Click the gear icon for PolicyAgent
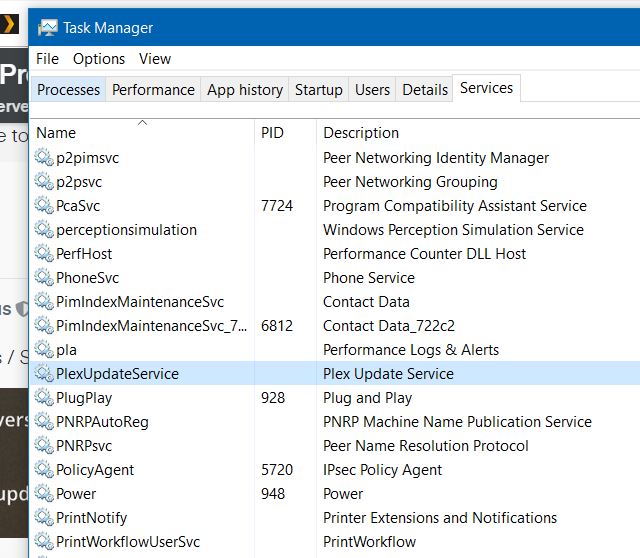The image size is (640, 558). point(44,470)
